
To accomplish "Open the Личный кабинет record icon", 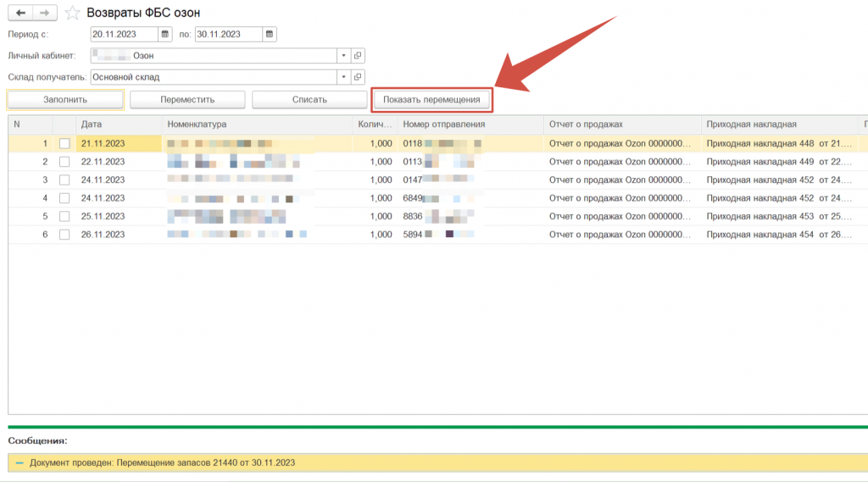I will 358,56.
